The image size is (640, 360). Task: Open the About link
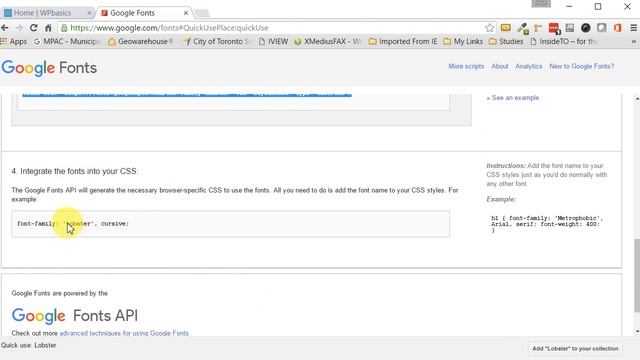[x=500, y=66]
